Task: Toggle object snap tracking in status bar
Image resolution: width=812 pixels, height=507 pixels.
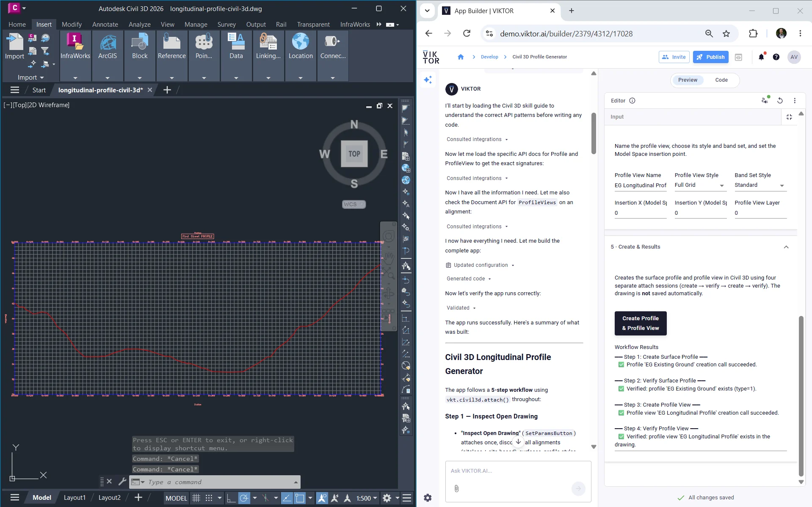Action: click(287, 498)
